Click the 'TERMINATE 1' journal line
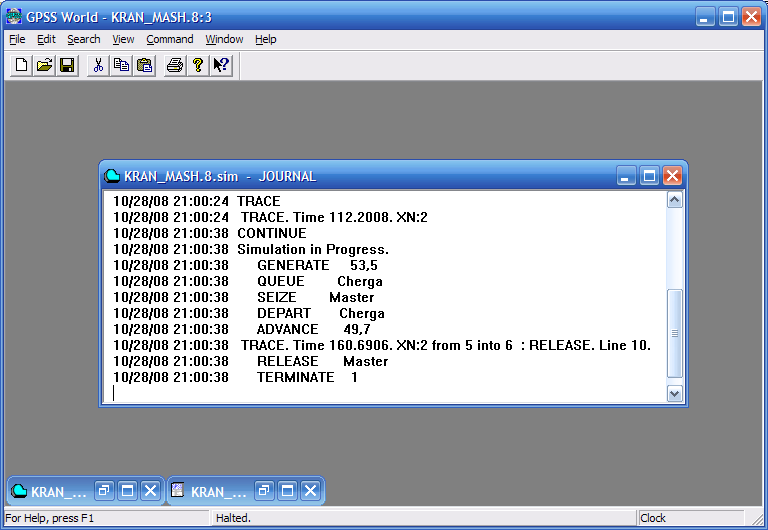Screen dimensions: 768x530 pos(235,377)
